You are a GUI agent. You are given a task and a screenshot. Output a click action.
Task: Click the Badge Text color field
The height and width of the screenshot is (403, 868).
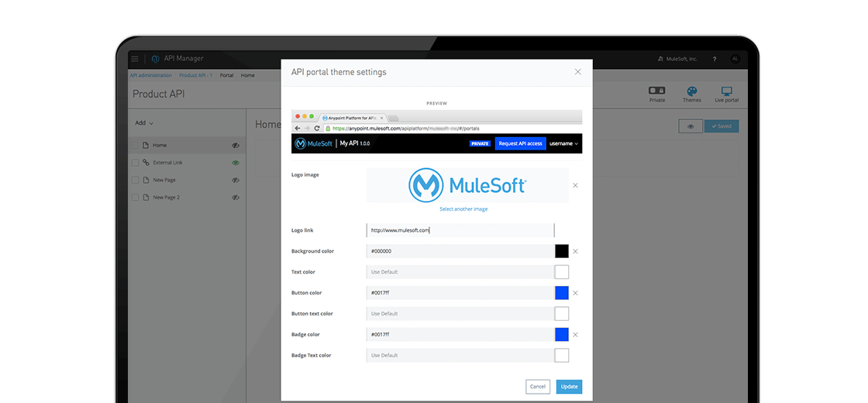click(460, 356)
